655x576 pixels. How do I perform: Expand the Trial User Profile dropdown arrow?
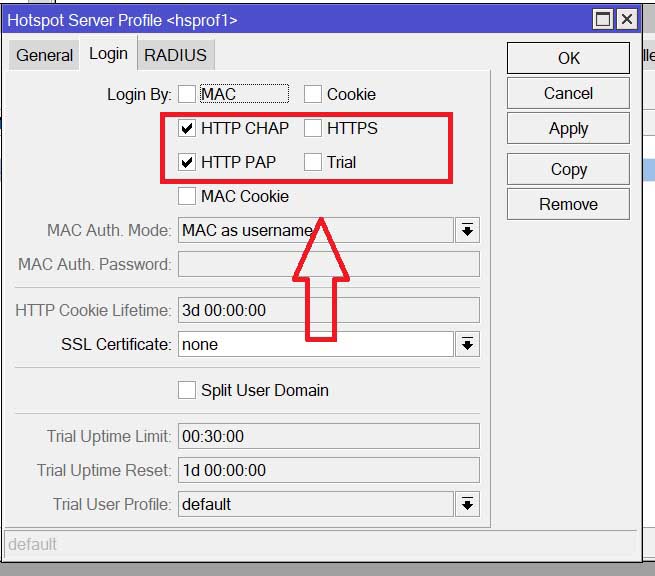pos(467,505)
